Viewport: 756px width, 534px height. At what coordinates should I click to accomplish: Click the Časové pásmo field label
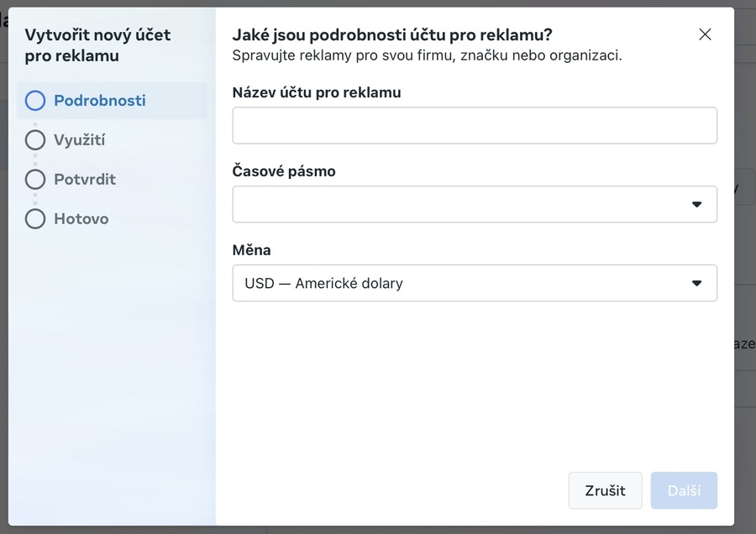click(x=284, y=171)
